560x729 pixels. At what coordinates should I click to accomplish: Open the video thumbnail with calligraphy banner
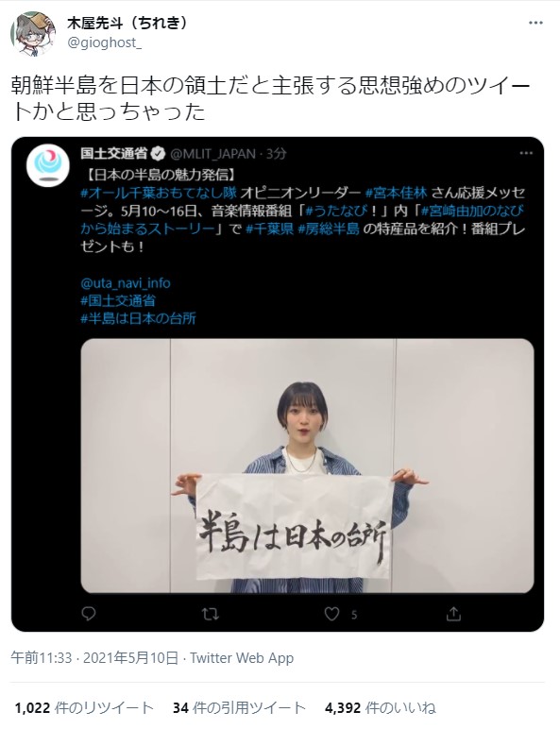[308, 466]
